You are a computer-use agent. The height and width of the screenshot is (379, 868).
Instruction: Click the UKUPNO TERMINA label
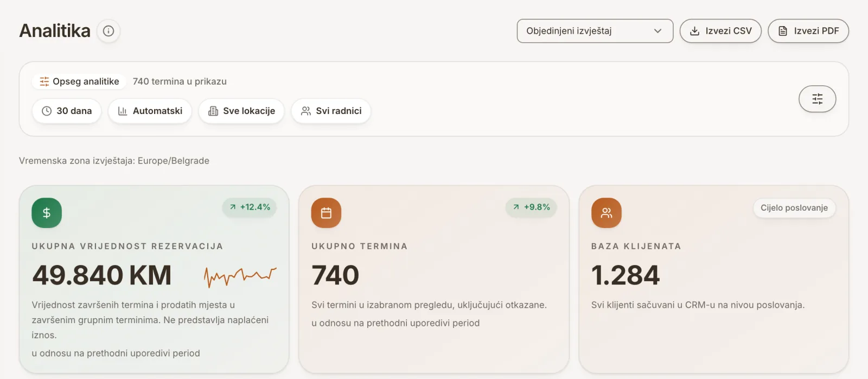coord(360,246)
